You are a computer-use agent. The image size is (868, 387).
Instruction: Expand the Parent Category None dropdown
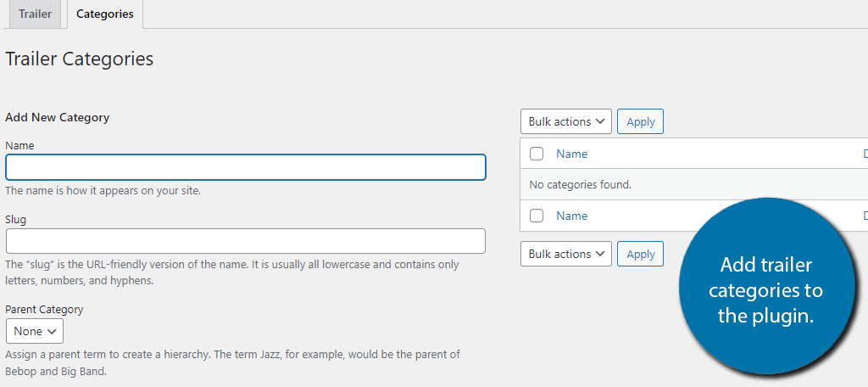tap(35, 331)
